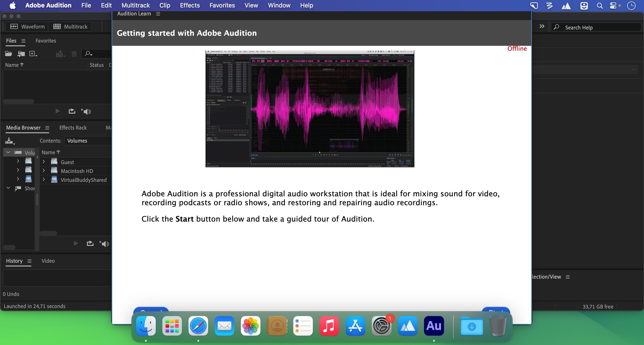Click the trash icon in the Files panel toolbar
Screen dimensions: 644x345
click(74, 54)
